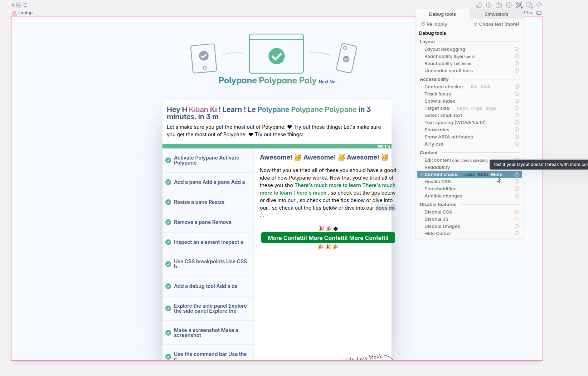Viewport: 588px width, 376px height.
Task: Toggle the rulers icon in pane toolbar
Action: [479, 5]
